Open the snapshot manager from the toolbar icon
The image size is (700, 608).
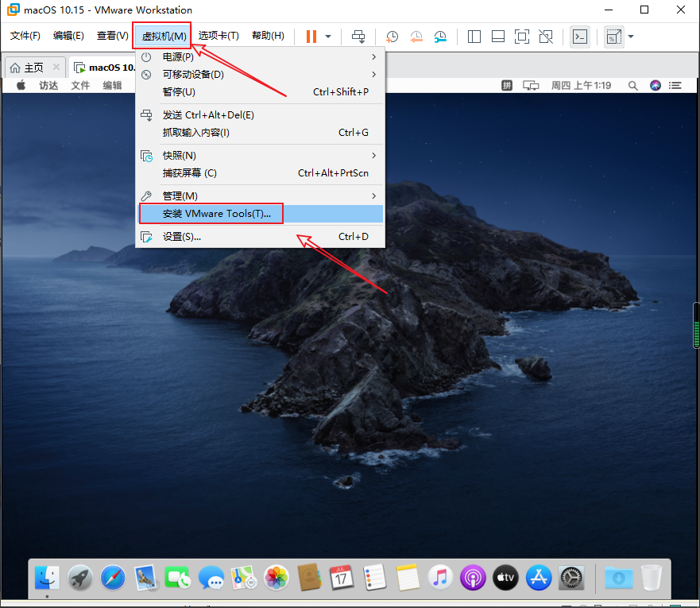[440, 37]
